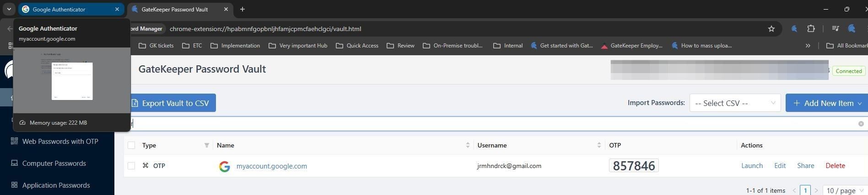
Task: Share the myaccount.google.com entry
Action: click(805, 166)
